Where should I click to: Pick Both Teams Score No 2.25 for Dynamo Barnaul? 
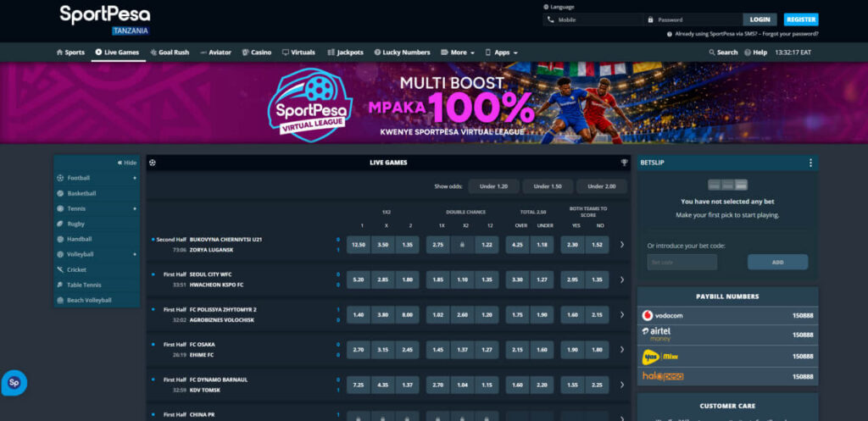coord(598,385)
